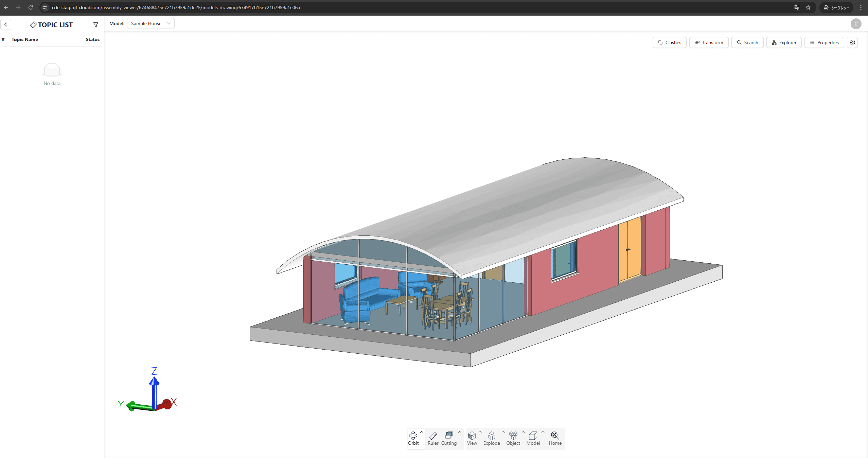
Task: Activate the Ruler measurement tool
Action: click(433, 438)
